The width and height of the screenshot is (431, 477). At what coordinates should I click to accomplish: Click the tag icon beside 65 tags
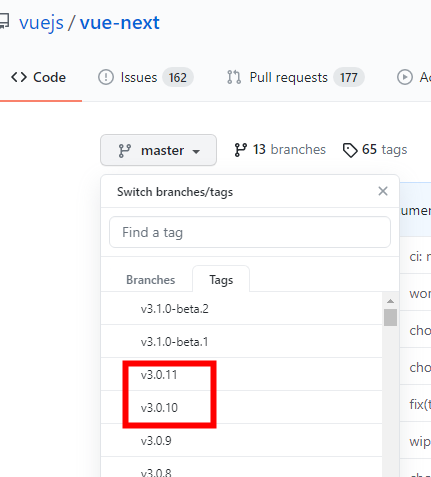click(350, 150)
